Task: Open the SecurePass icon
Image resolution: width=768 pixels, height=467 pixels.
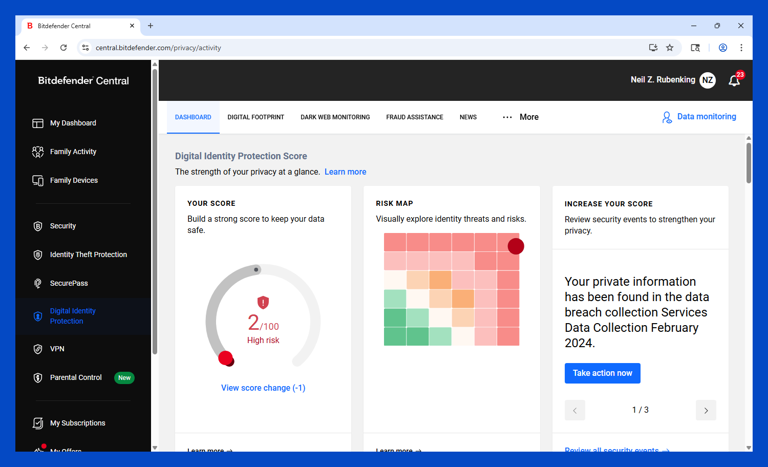Action: (38, 283)
